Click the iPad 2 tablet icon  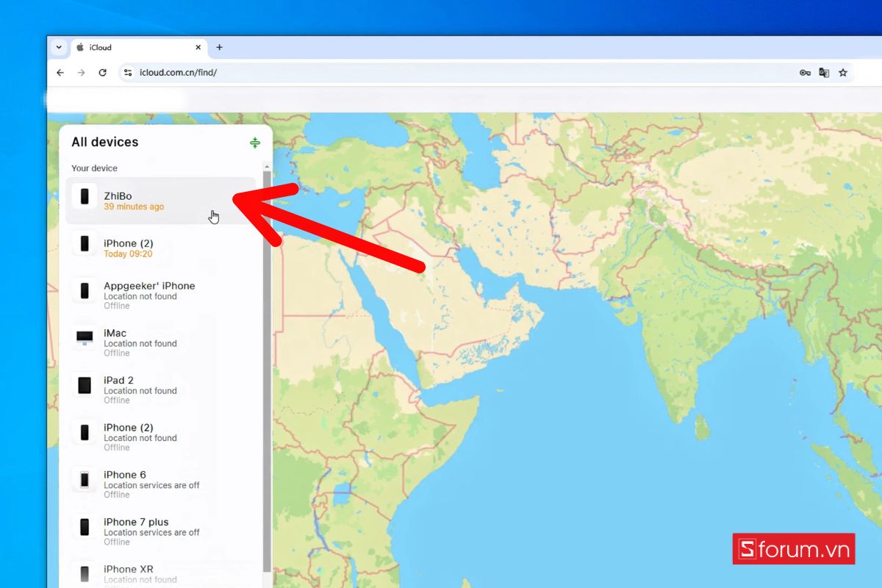tap(85, 385)
